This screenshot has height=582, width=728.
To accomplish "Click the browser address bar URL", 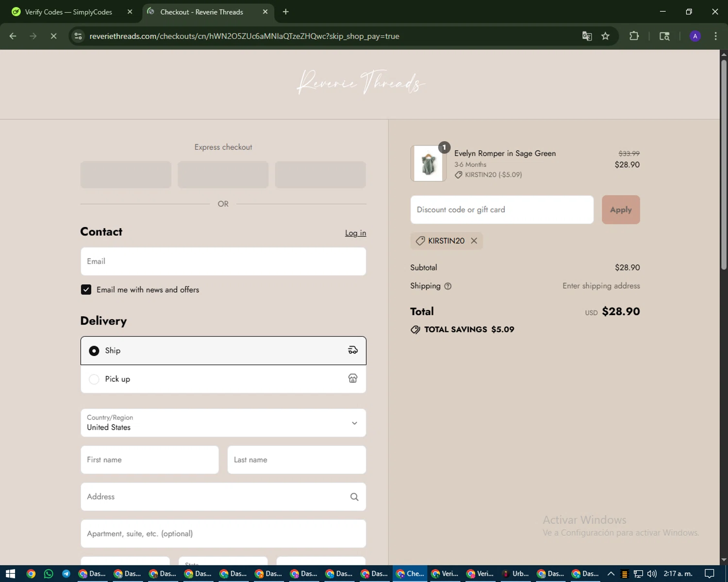I will click(x=244, y=36).
